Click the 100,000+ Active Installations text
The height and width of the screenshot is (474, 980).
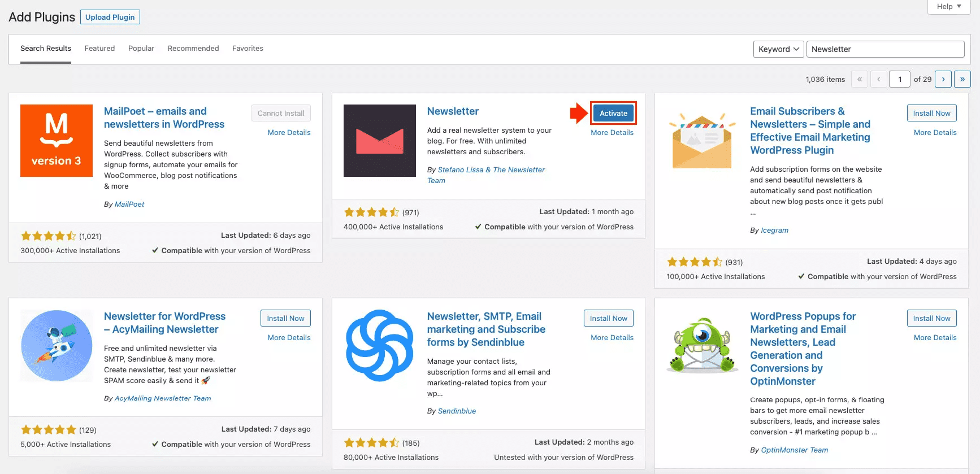pos(716,276)
